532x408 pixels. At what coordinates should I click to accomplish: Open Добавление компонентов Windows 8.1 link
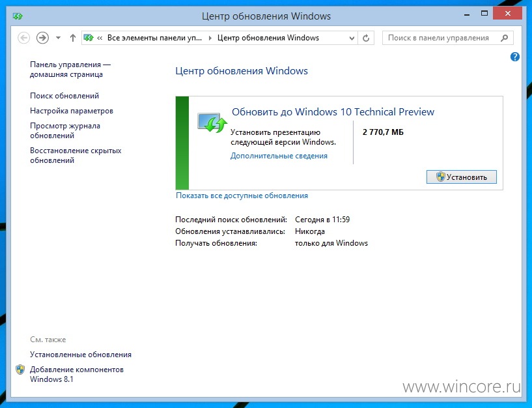tap(77, 374)
